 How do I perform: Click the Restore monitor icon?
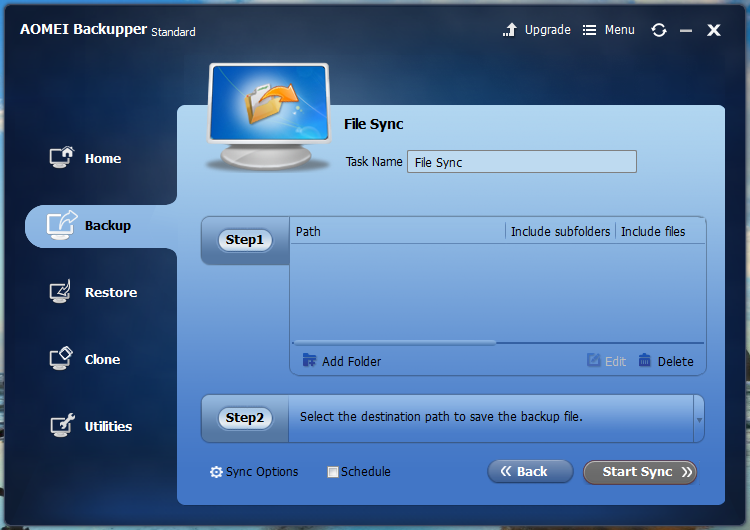(61, 291)
